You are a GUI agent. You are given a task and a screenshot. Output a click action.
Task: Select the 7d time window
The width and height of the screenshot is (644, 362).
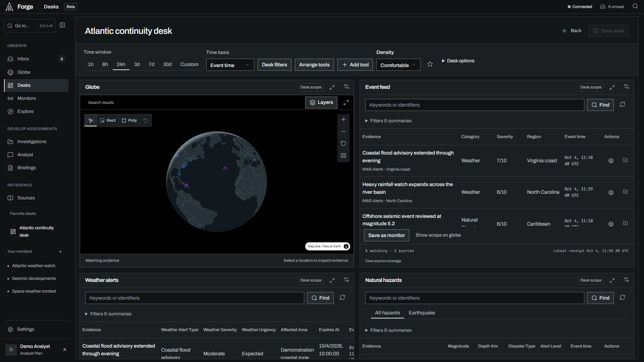(151, 64)
